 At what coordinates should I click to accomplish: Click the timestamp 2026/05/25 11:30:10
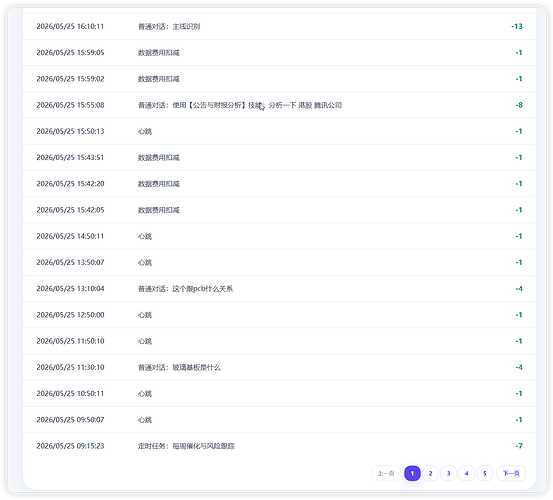[70, 367]
